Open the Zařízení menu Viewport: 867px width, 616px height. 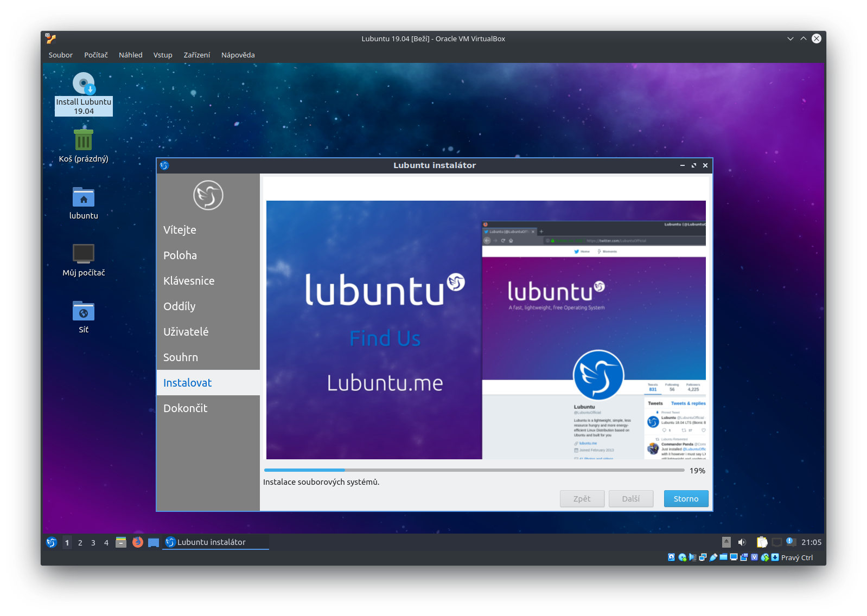coord(197,55)
